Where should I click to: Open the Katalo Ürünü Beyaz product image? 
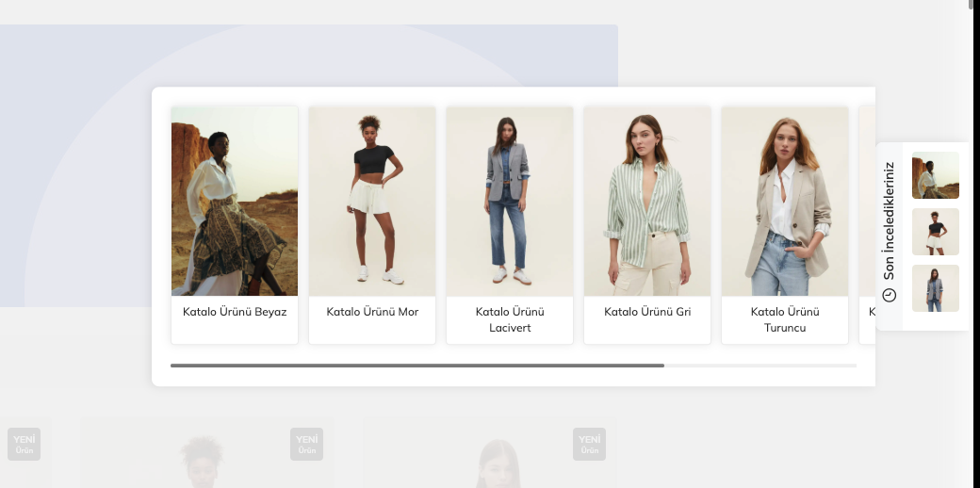pyautogui.click(x=235, y=202)
